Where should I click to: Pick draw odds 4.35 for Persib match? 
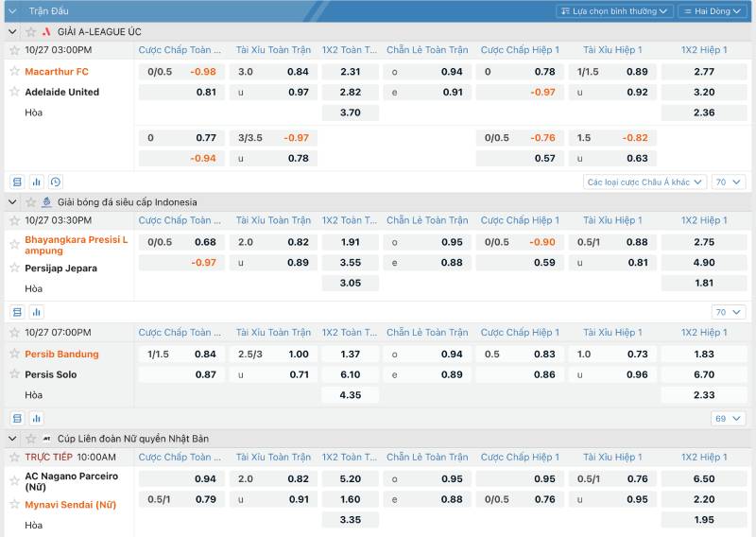coord(350,395)
